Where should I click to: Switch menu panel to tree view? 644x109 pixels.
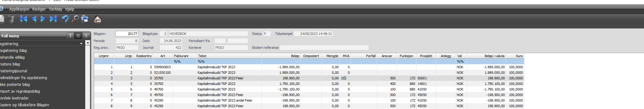click(x=70, y=36)
